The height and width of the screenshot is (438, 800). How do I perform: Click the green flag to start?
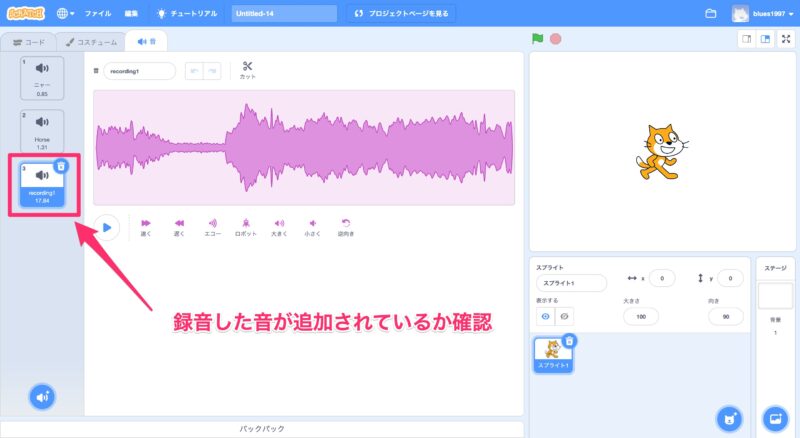[537, 40]
